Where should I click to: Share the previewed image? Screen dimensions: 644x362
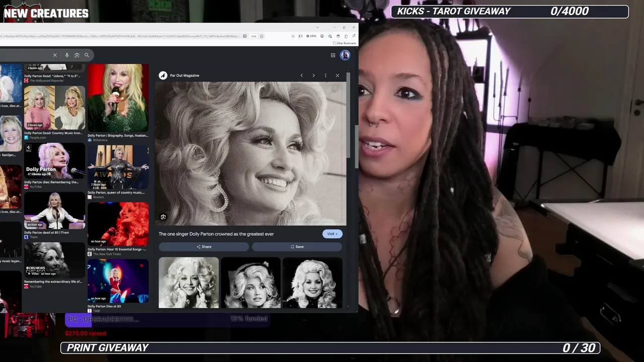[204, 247]
